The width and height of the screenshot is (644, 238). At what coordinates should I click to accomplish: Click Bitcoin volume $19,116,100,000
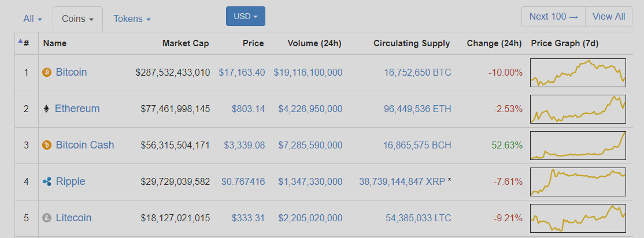tap(308, 73)
